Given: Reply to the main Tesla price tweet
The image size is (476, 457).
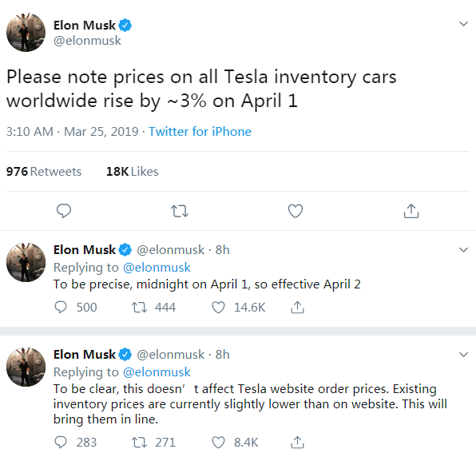Looking at the screenshot, I should [64, 211].
